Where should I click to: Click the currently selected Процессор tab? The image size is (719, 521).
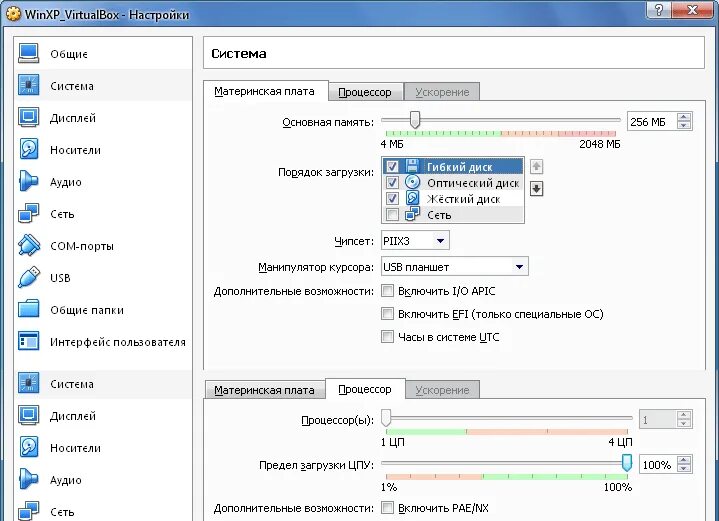click(365, 389)
